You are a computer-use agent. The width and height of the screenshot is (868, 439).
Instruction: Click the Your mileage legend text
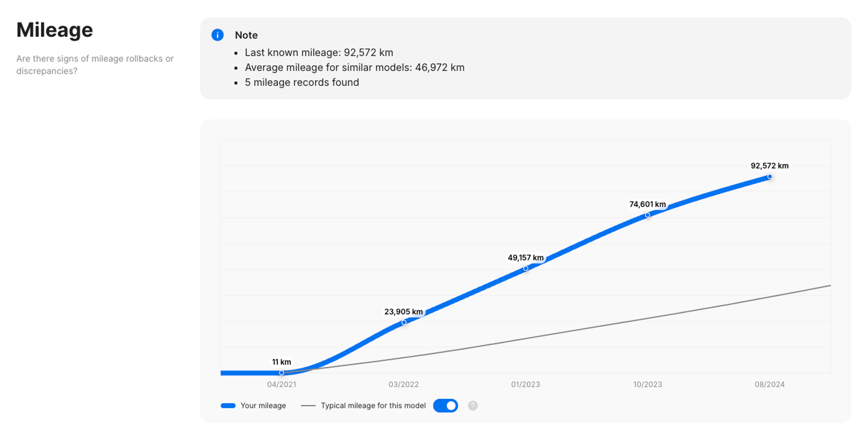click(263, 405)
